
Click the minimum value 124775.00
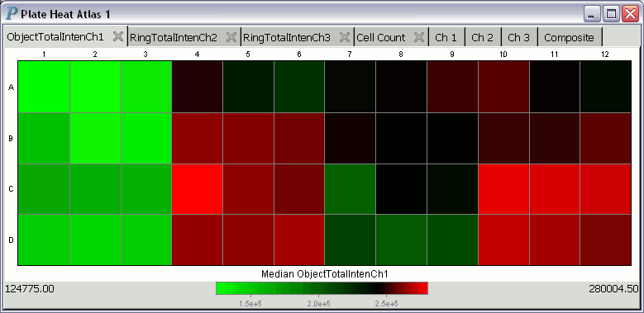click(x=30, y=289)
